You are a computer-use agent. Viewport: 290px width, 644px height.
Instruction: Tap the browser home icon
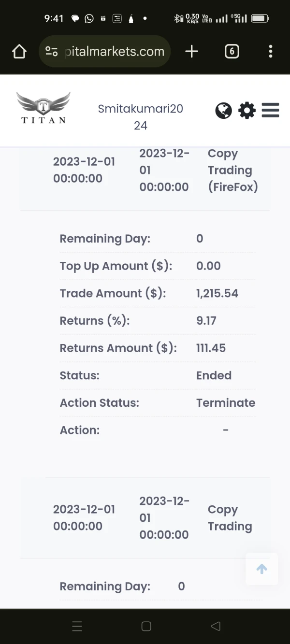click(19, 51)
